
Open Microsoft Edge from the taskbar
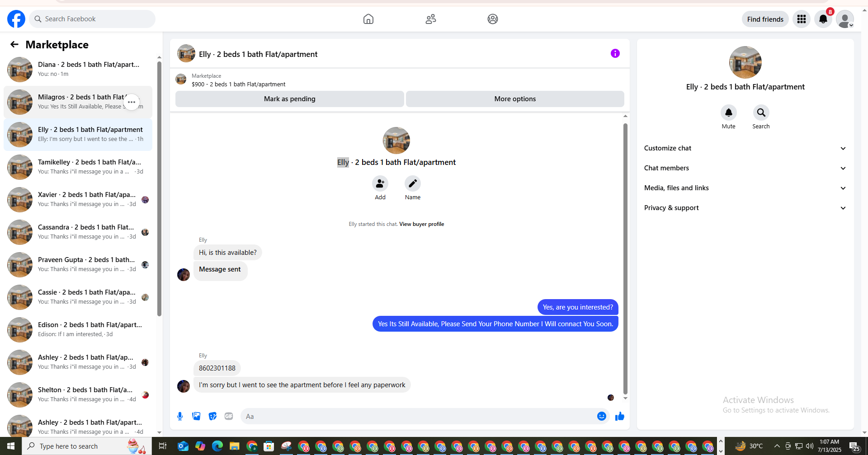(x=217, y=446)
